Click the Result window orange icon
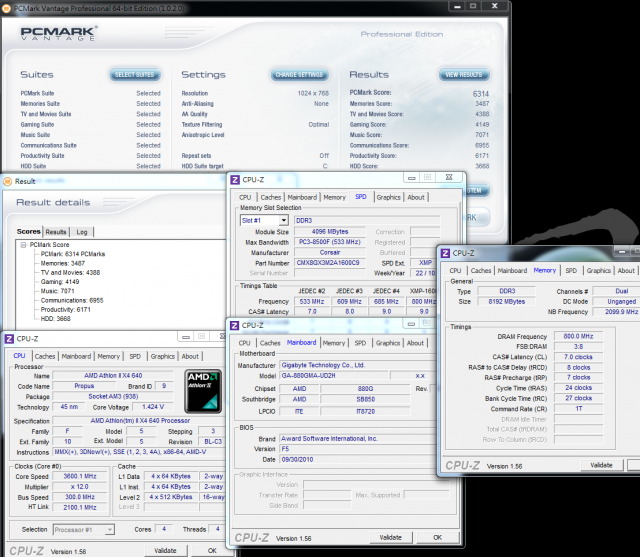Image resolution: width=640 pixels, height=557 pixels. click(x=7, y=182)
